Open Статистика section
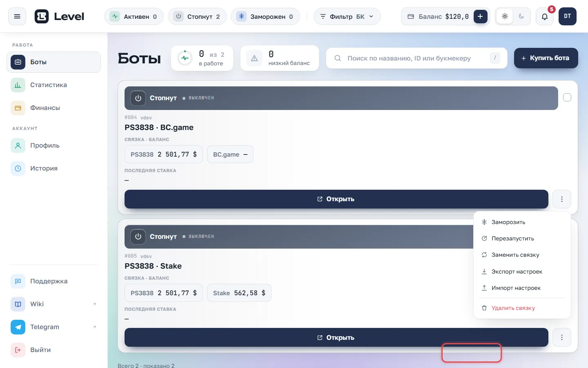 (53, 85)
